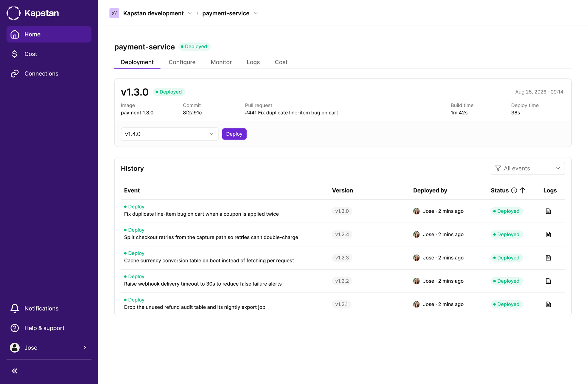588x384 pixels.
Task: Open Help & support
Action: coord(49,328)
